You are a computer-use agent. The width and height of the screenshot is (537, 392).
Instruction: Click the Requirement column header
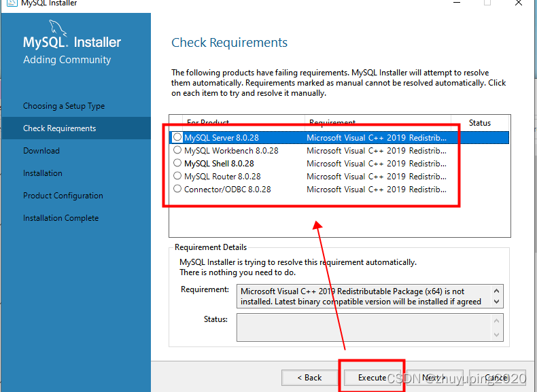[378, 122]
